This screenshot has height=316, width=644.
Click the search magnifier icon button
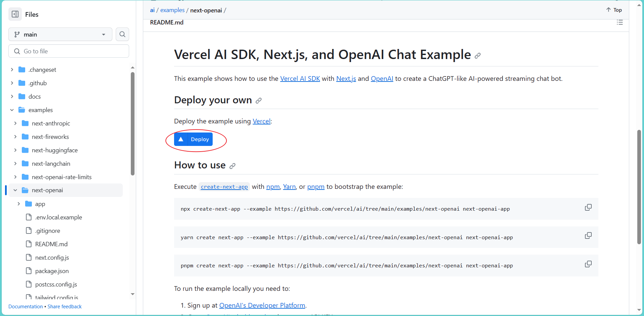[x=122, y=34]
